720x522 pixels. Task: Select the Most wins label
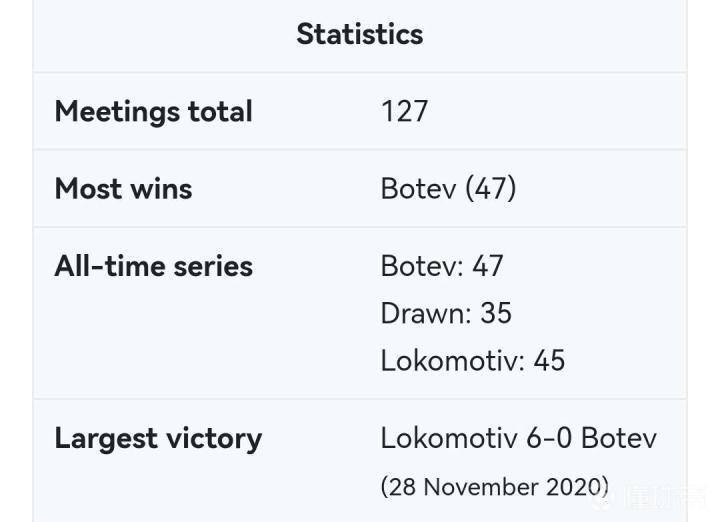click(123, 188)
